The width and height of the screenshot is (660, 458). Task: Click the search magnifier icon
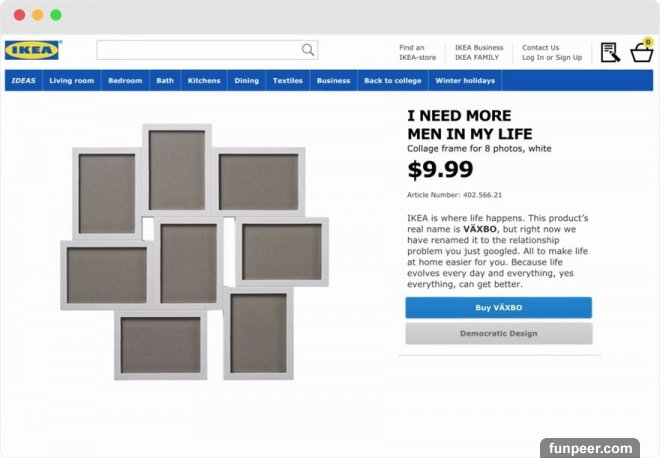(x=308, y=50)
